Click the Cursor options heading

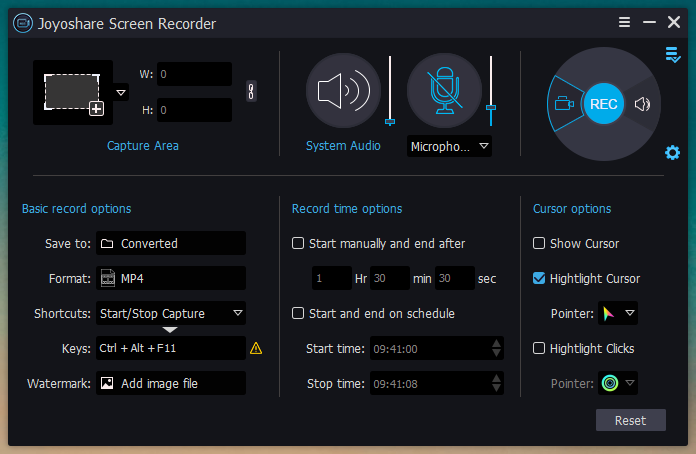(572, 209)
